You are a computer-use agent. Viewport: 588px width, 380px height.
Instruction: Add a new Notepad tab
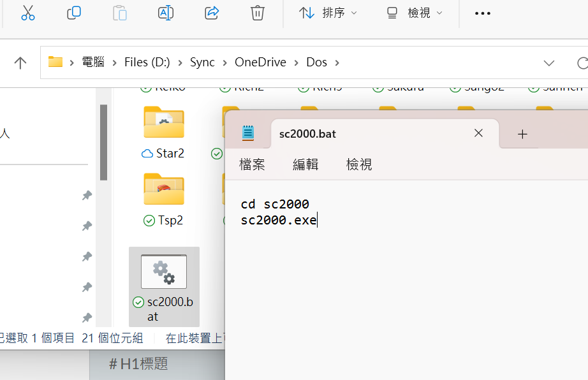[522, 134]
